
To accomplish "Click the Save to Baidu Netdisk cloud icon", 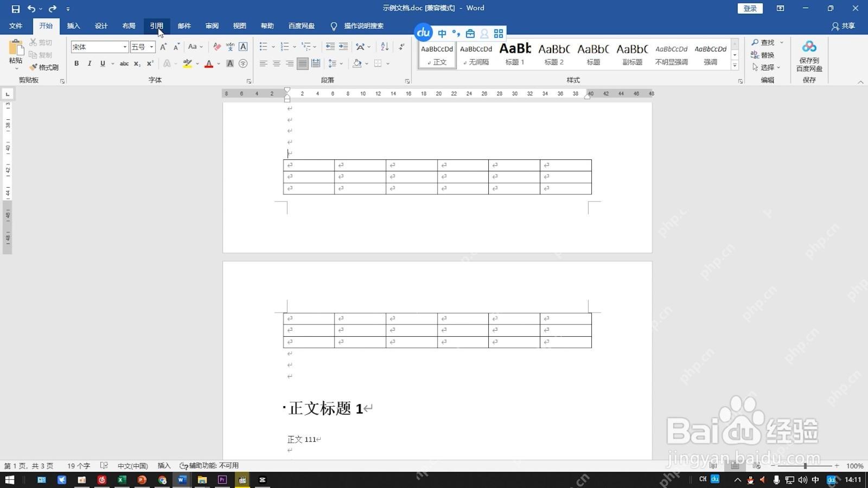I will pos(809,47).
